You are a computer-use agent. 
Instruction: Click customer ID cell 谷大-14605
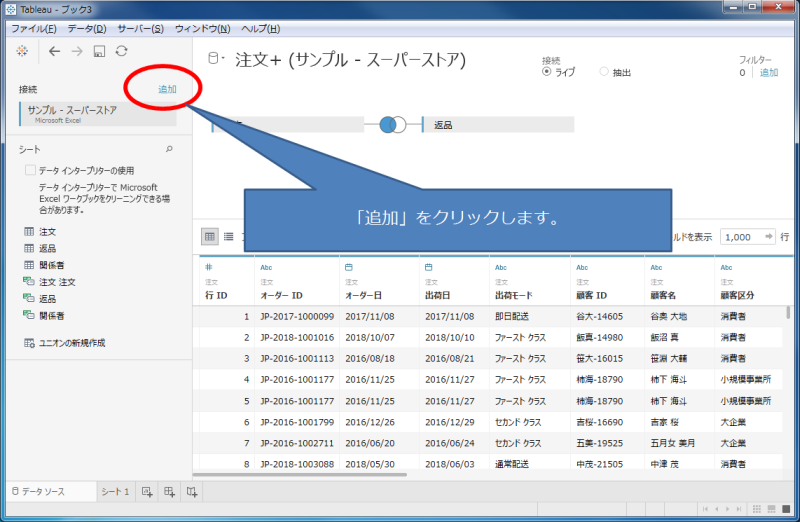(x=599, y=316)
